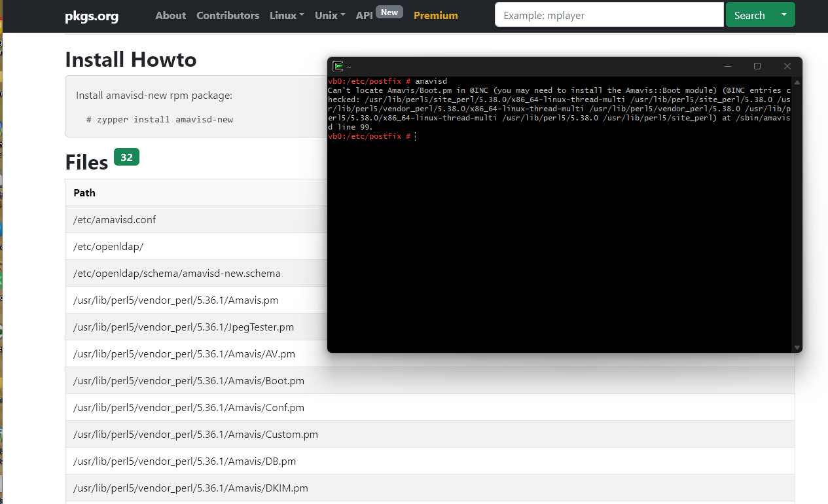Click the amavisd command in terminal

point(431,81)
